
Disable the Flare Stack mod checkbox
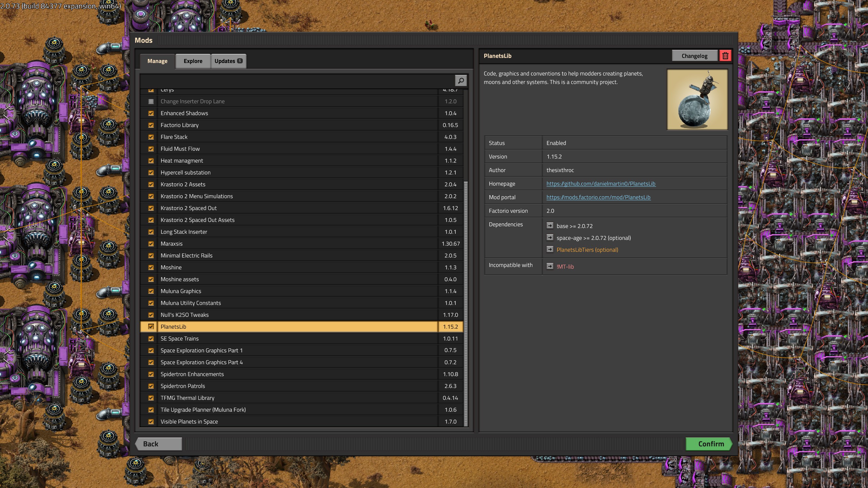click(151, 137)
